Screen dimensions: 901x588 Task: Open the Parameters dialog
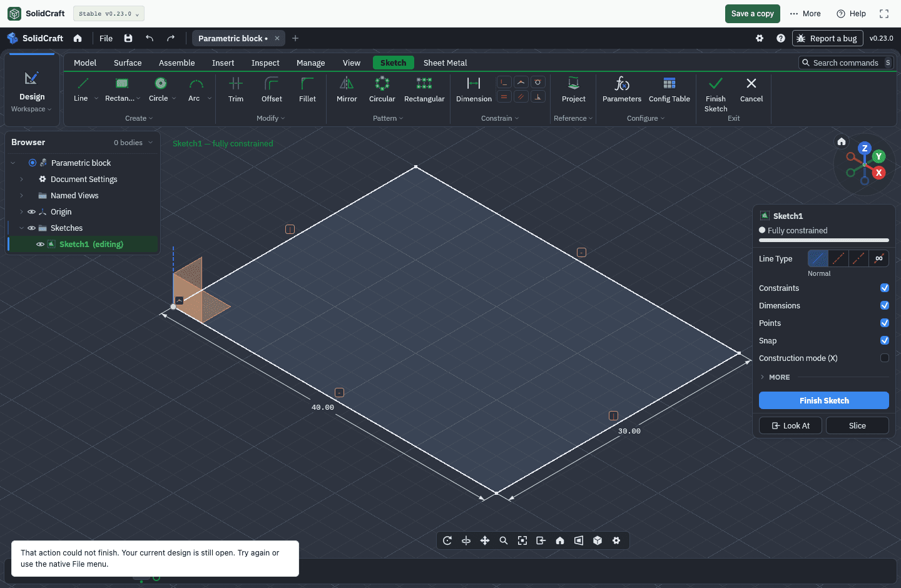621,89
